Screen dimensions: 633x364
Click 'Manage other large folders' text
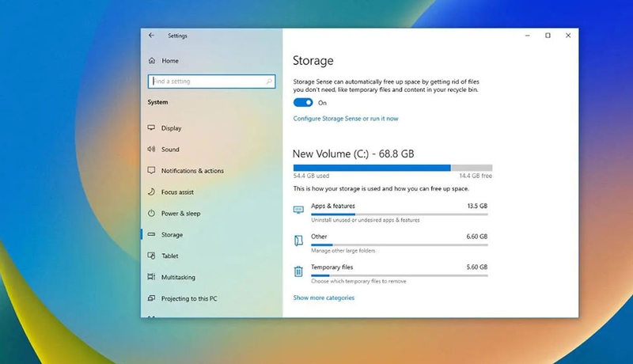tap(343, 251)
